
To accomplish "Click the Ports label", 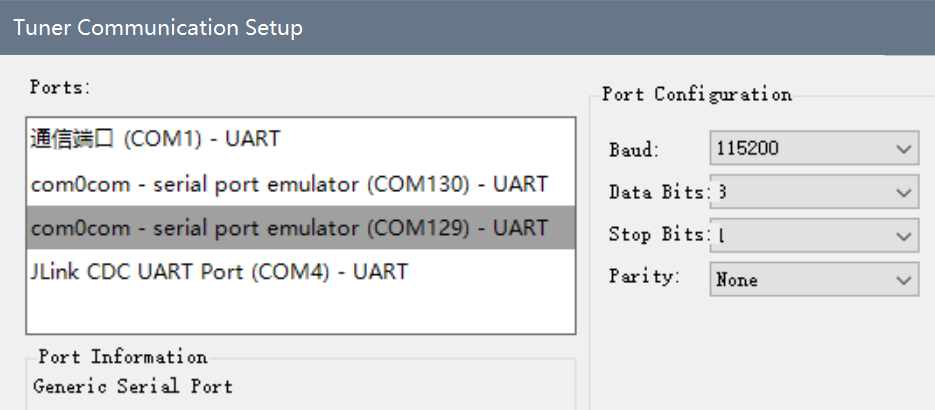I will pyautogui.click(x=60, y=88).
